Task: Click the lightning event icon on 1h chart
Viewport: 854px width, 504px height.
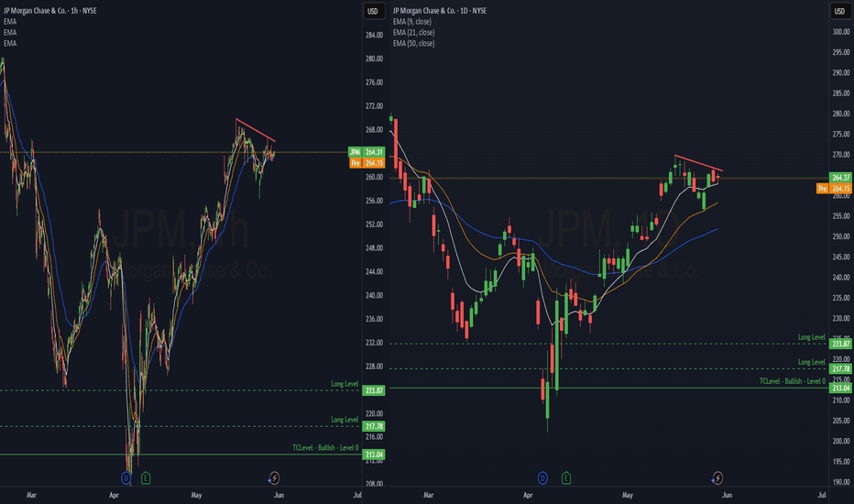Action: click(274, 478)
